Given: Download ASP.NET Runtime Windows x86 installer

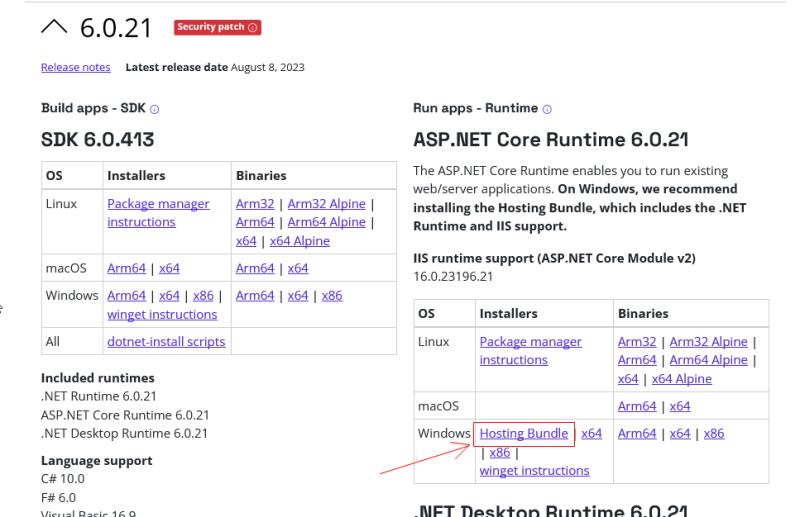Looking at the screenshot, I should (x=499, y=452).
